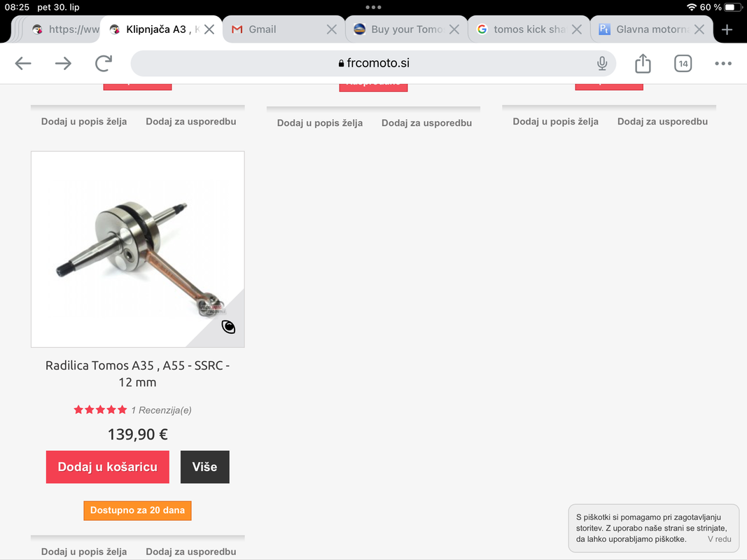Tap the microphone icon in address bar

point(602,63)
